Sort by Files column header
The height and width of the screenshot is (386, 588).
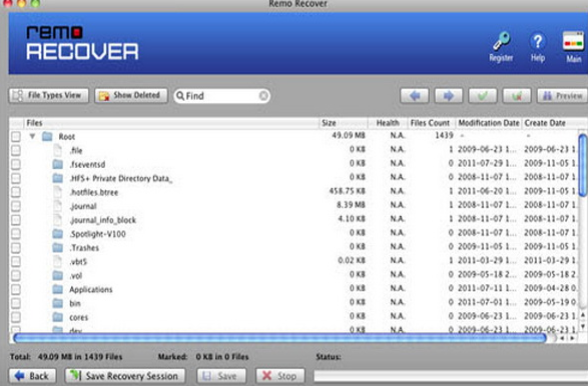click(171, 123)
